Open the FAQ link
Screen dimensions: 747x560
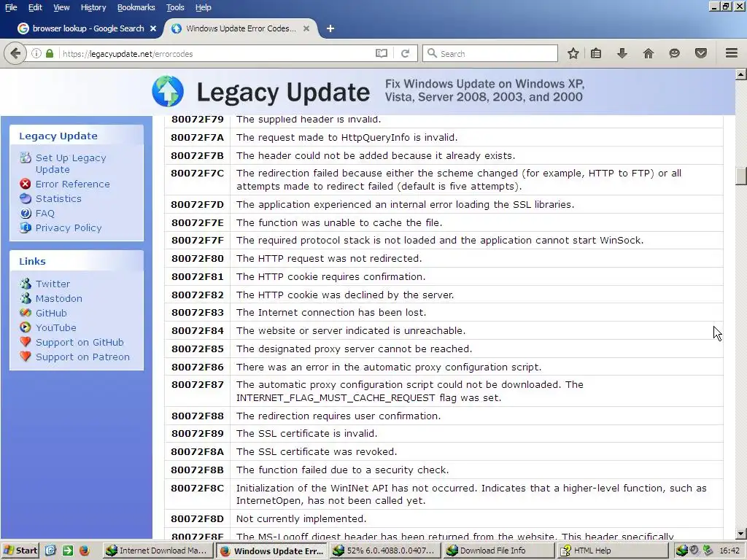click(x=45, y=214)
